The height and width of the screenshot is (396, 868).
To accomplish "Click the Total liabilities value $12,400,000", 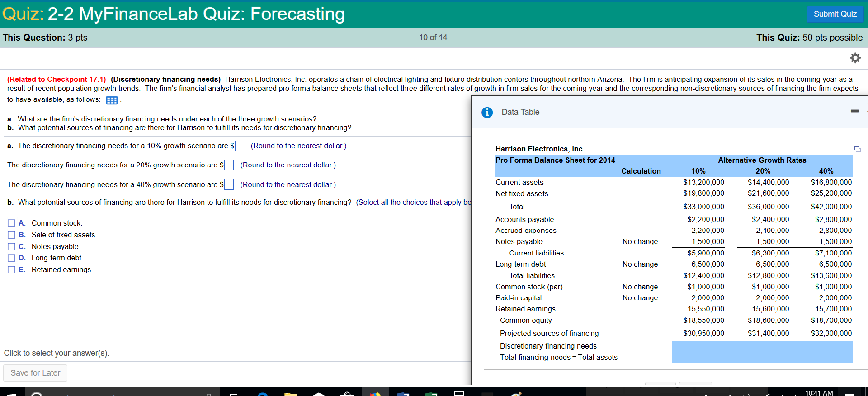I will point(703,276).
